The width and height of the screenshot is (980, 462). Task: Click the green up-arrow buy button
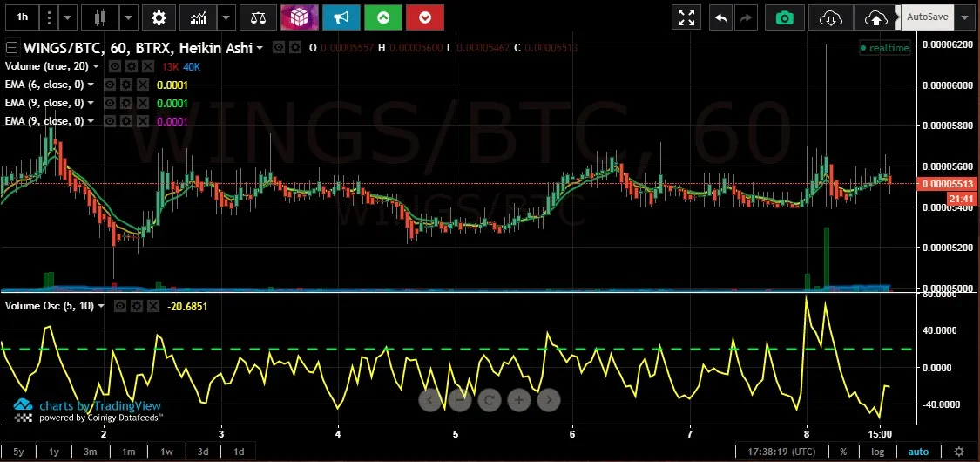point(383,17)
